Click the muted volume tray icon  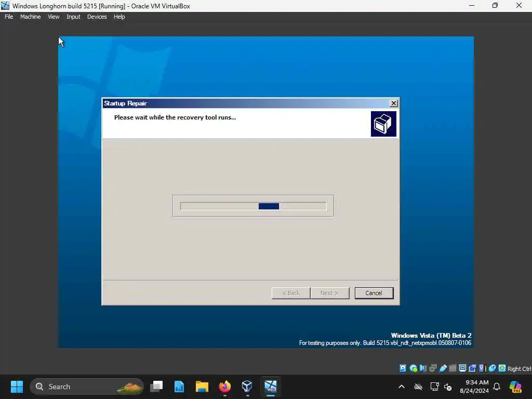click(x=448, y=387)
